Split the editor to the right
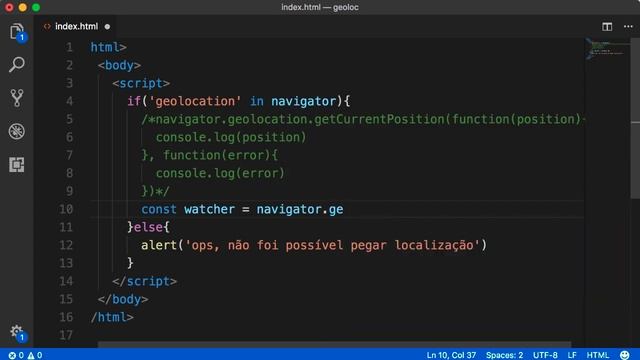Viewport: 640px width, 360px height. click(607, 27)
